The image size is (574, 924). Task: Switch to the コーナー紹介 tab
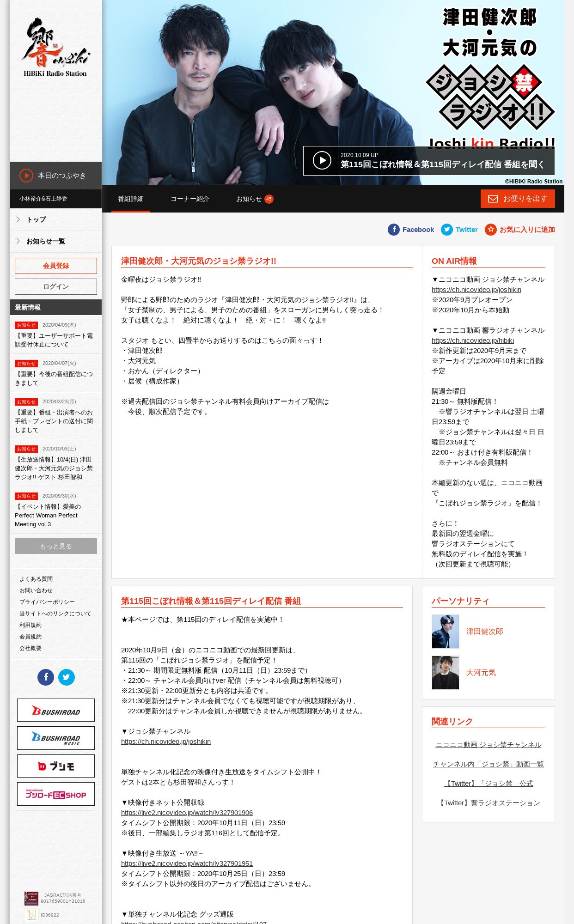coord(190,199)
